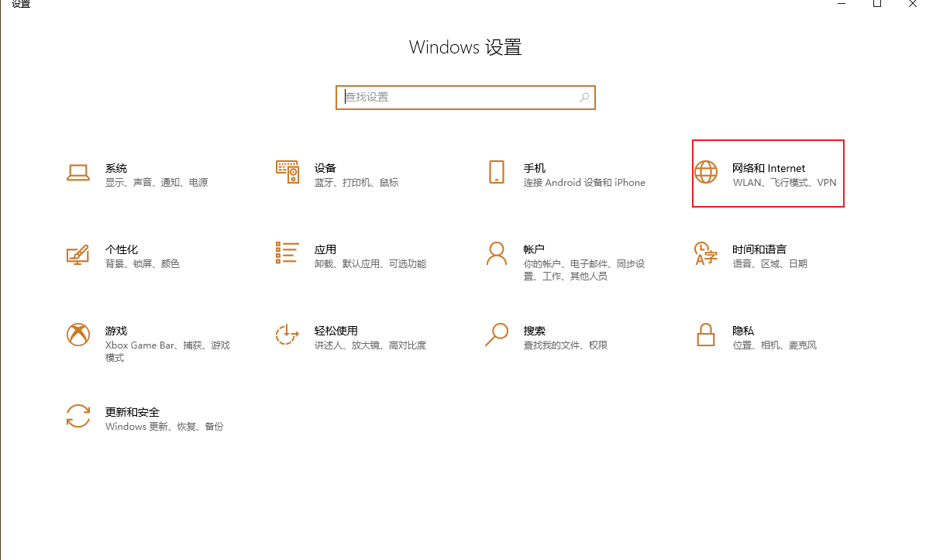
Task: Open 时间和语言 via its language icon
Action: point(706,253)
